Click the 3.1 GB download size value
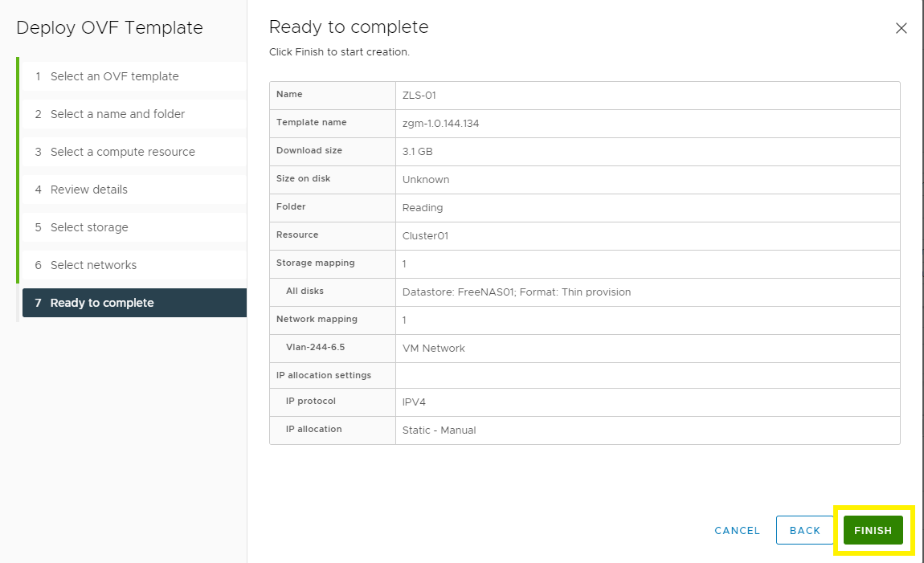Image resolution: width=924 pixels, height=563 pixels. 418,152
